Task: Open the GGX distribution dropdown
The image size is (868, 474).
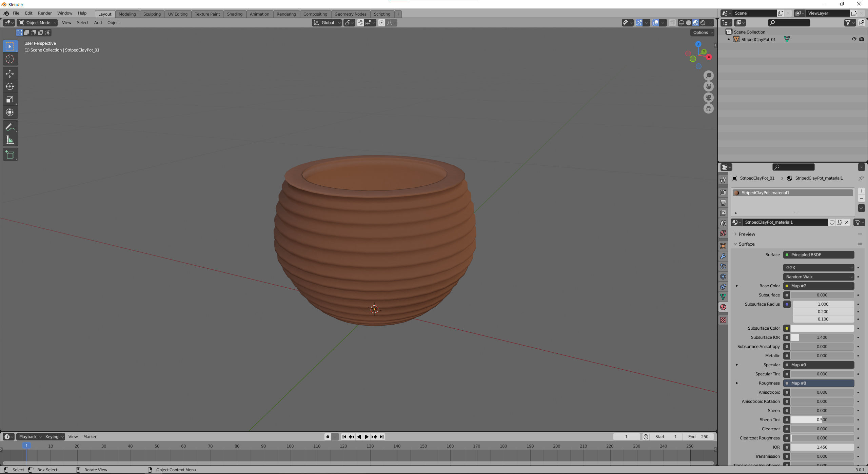Action: pyautogui.click(x=818, y=268)
